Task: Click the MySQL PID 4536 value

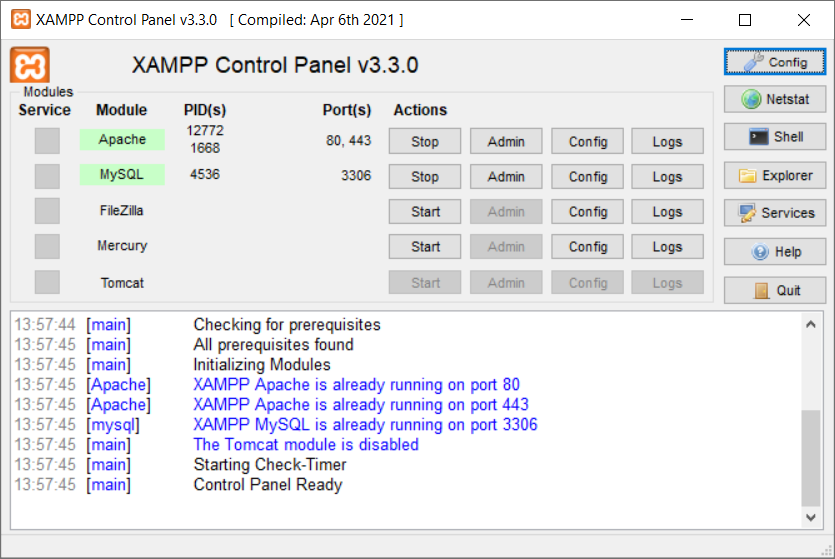Action: [205, 174]
